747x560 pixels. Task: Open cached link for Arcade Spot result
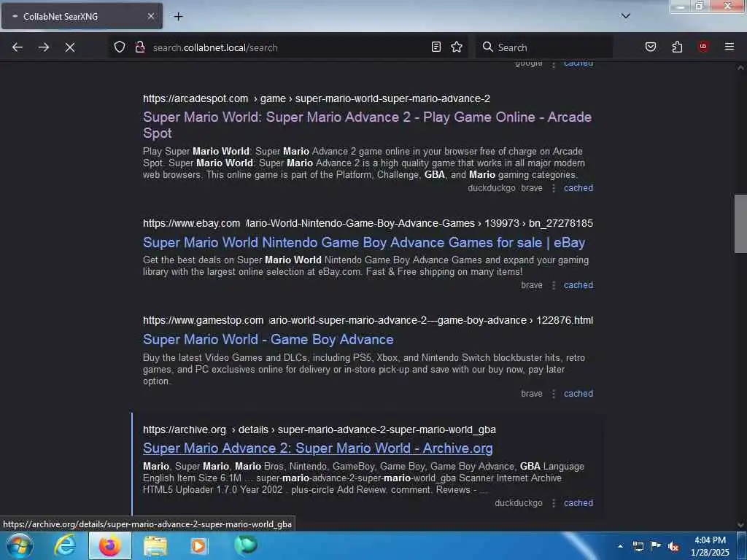578,188
